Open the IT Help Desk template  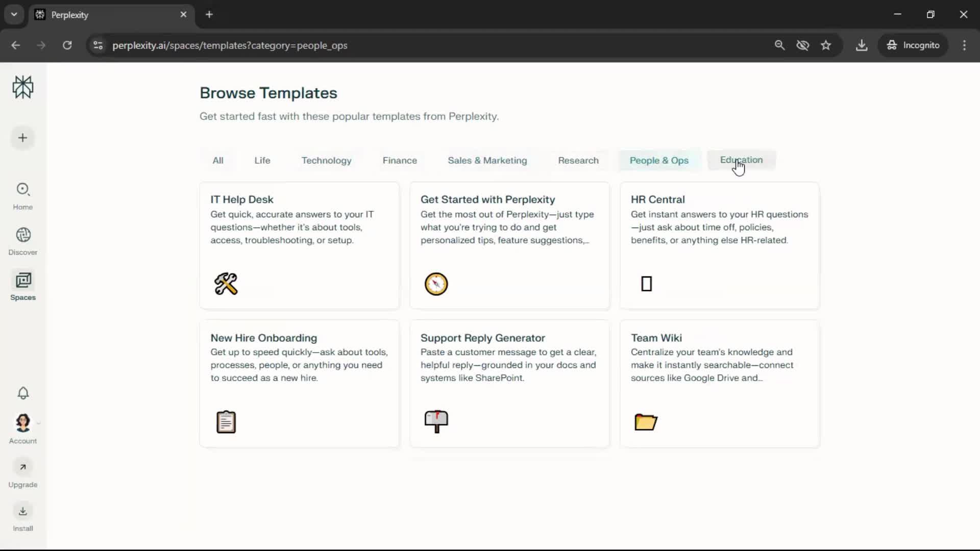click(x=299, y=245)
